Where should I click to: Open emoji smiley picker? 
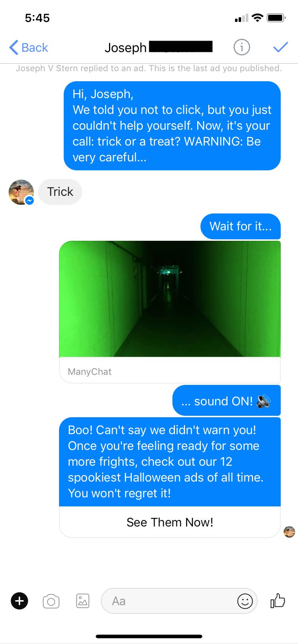click(245, 601)
